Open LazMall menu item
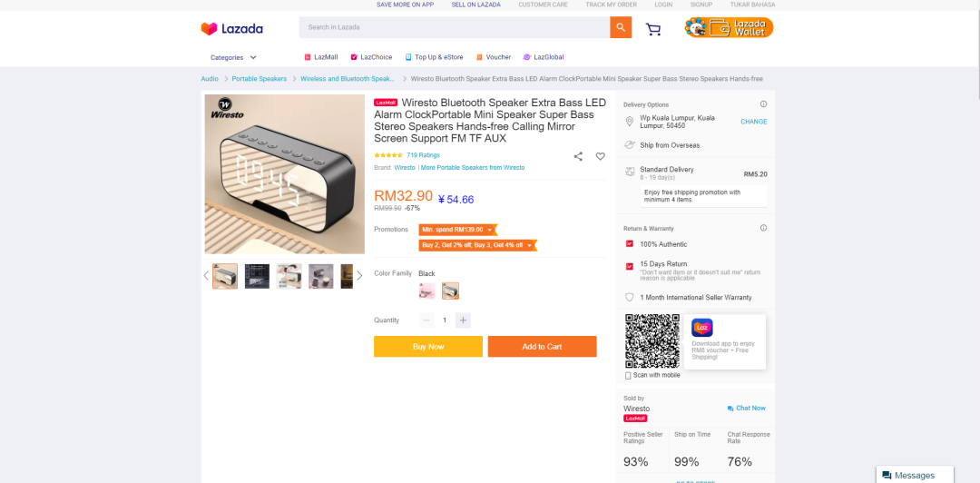This screenshot has width=980, height=483. click(x=320, y=57)
